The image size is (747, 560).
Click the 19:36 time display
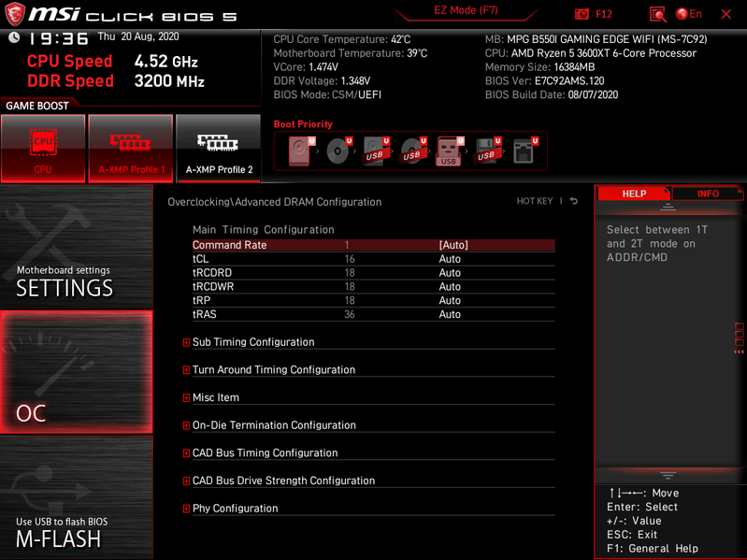(x=59, y=38)
